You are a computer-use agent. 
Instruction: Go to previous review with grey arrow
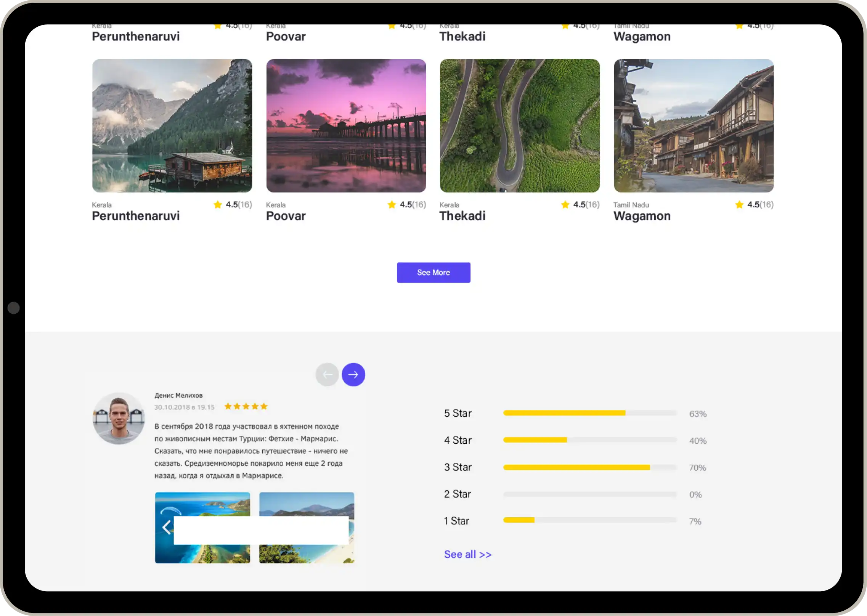327,374
